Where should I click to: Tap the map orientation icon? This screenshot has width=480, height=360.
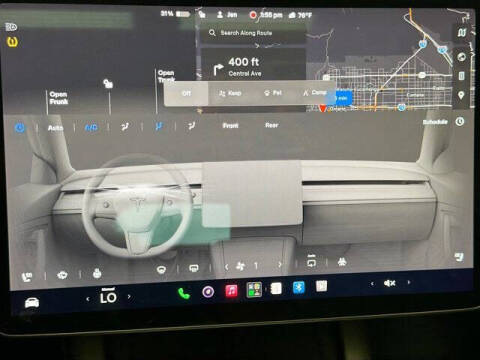(x=462, y=33)
